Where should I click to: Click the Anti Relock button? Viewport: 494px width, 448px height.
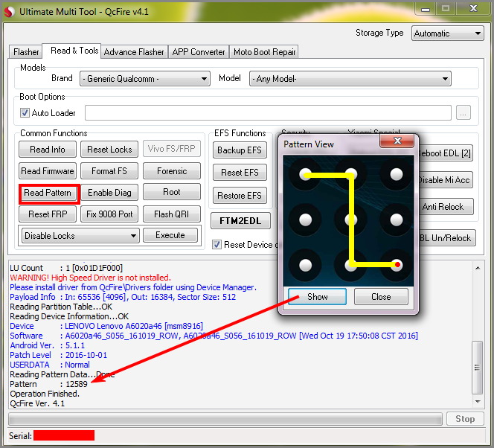coord(446,207)
